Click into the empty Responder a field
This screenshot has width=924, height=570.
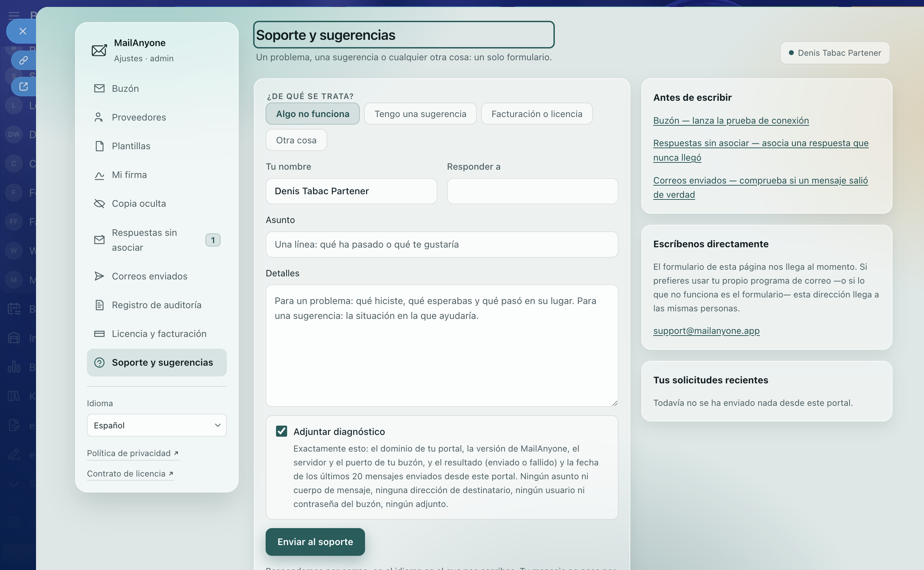coord(533,191)
